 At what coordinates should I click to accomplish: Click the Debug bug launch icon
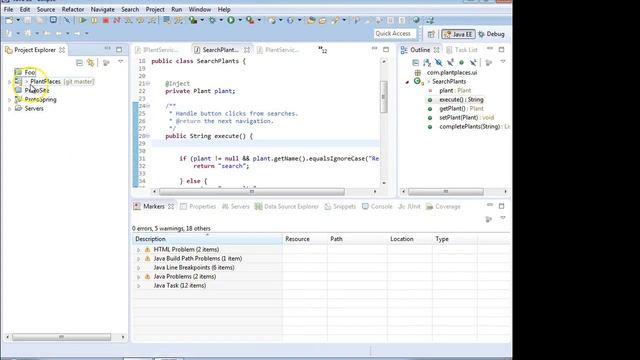[x=212, y=20]
